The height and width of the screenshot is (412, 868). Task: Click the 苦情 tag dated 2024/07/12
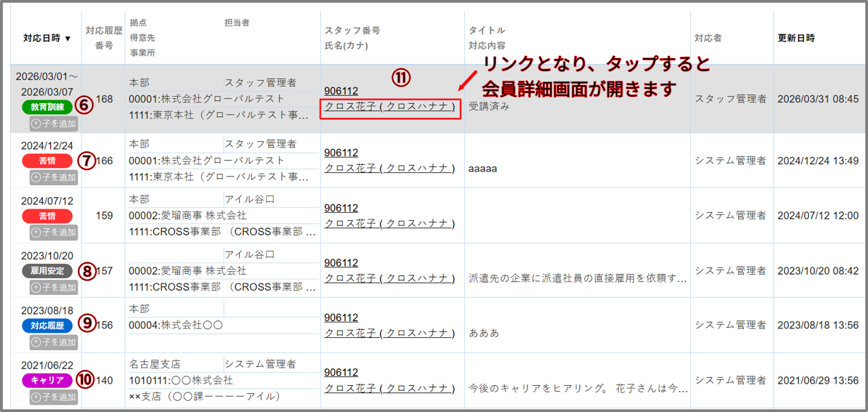[x=47, y=216]
